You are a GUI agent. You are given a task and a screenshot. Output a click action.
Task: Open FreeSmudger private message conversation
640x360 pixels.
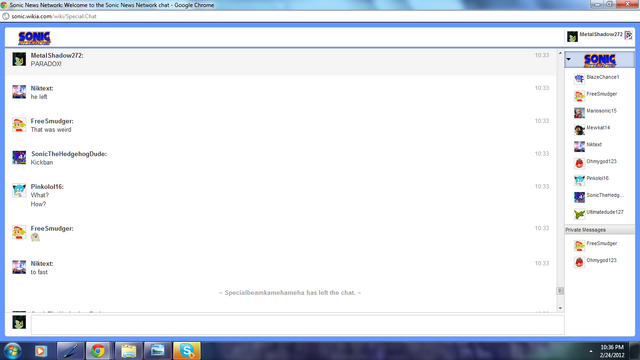(600, 244)
